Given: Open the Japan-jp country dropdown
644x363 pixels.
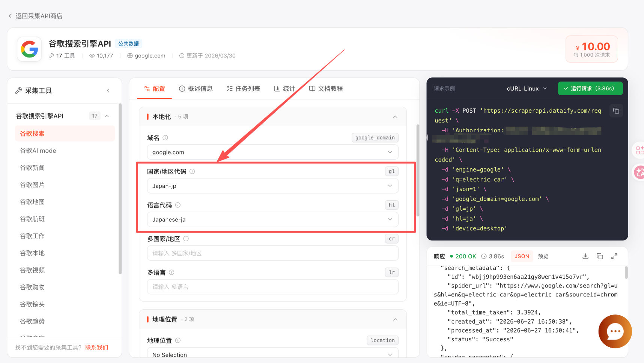Looking at the screenshot, I should coord(272,186).
